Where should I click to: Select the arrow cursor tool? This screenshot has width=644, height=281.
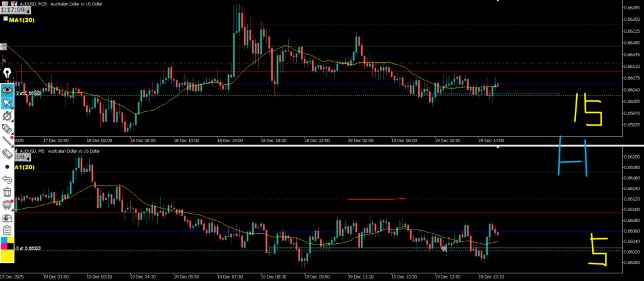click(x=7, y=103)
